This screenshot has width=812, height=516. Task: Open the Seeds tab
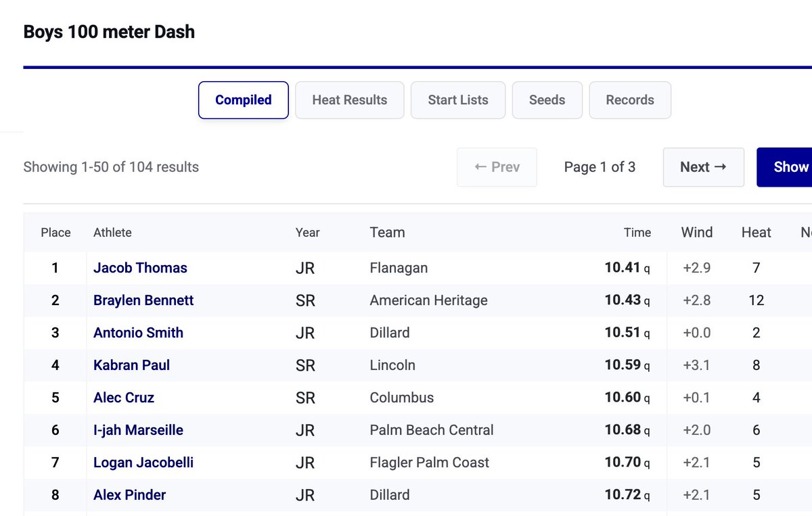click(547, 100)
